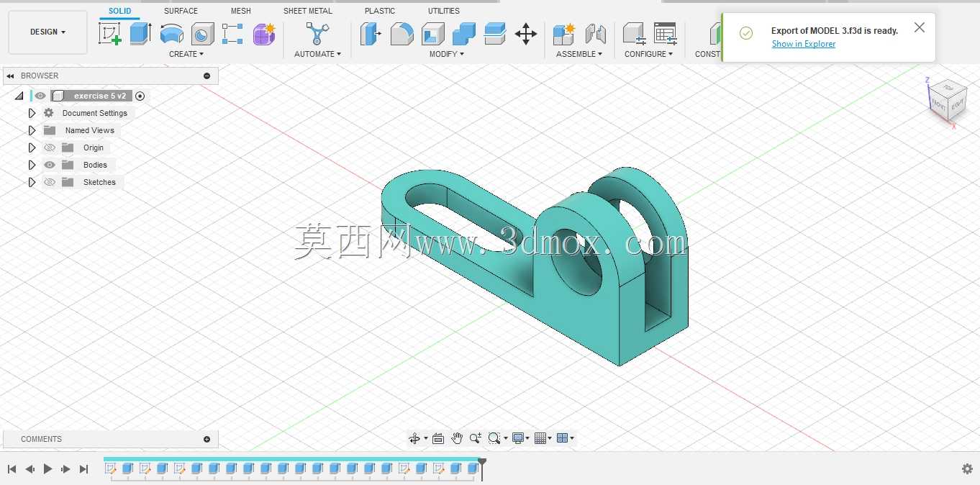The width and height of the screenshot is (980, 485).
Task: Expand the Document Settings node
Action: tap(32, 113)
